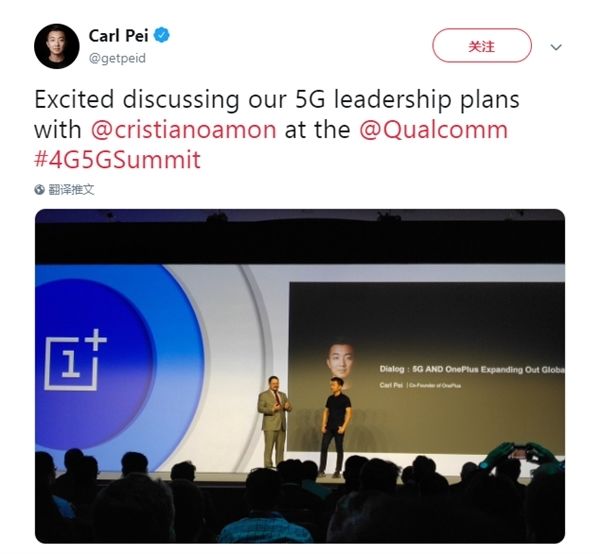Click the 翻译推文 translate tweet link
600x554 pixels.
(x=72, y=189)
